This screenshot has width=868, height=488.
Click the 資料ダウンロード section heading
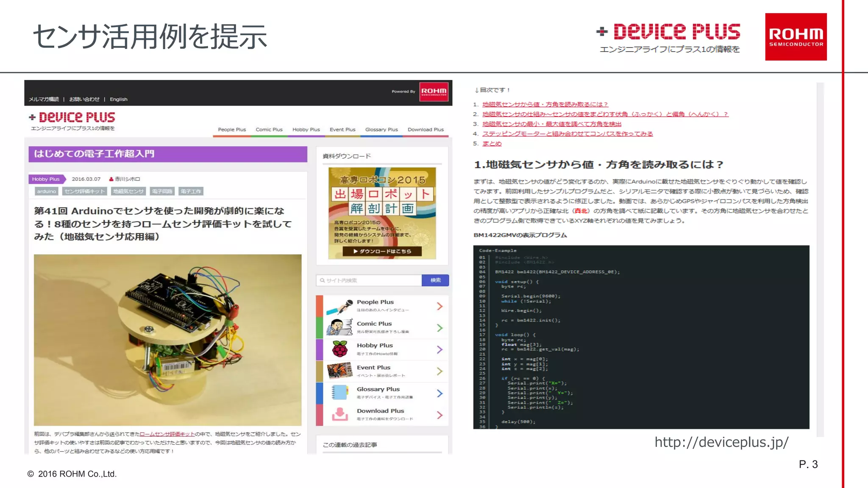[x=347, y=156]
